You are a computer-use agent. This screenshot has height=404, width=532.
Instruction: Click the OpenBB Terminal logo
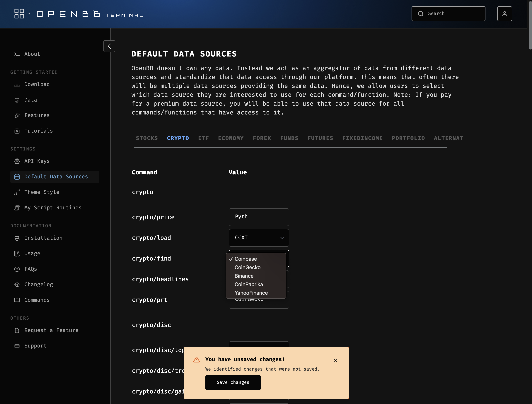[x=90, y=14]
